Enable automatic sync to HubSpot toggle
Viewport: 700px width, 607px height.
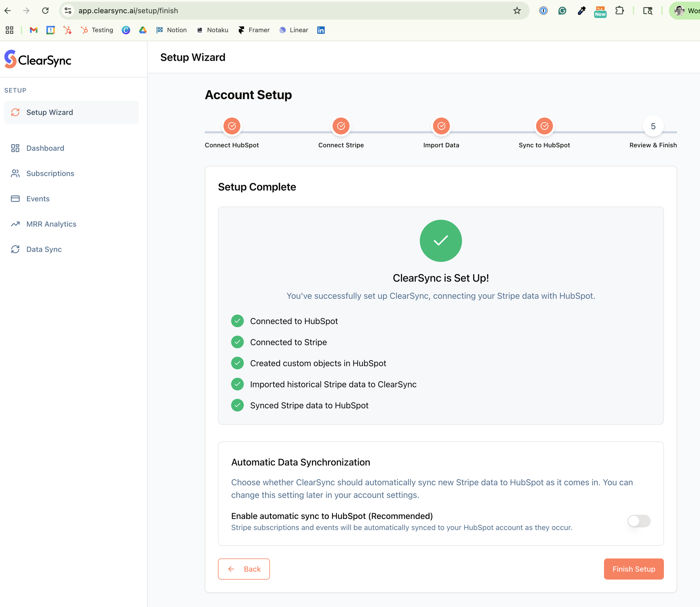pos(638,521)
